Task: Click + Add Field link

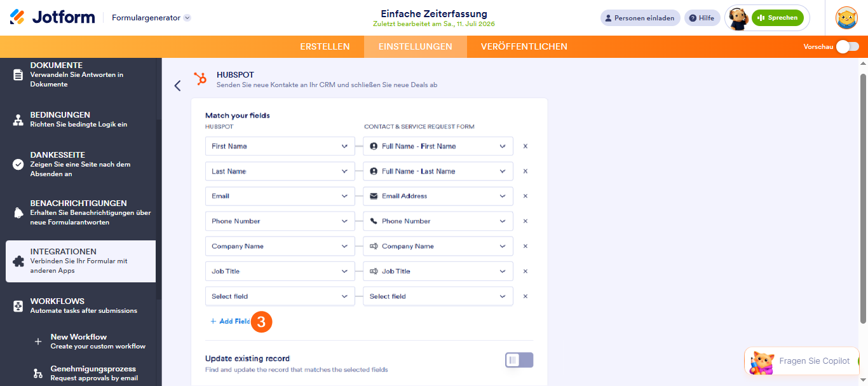Action: coord(231,322)
